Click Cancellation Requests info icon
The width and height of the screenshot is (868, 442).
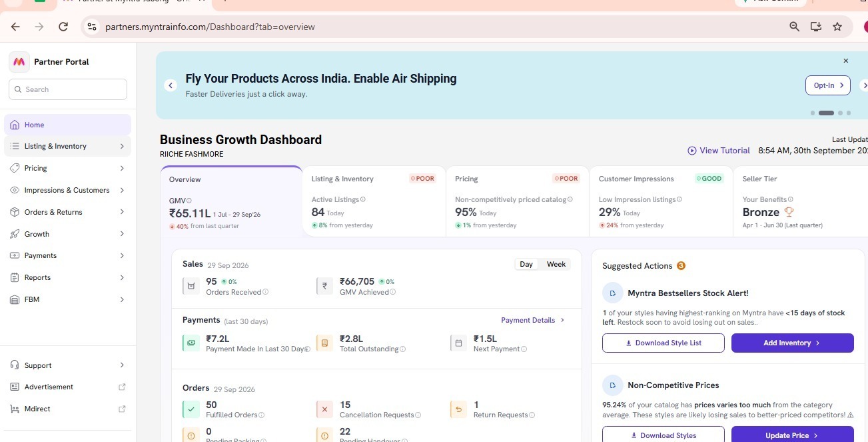coord(418,415)
